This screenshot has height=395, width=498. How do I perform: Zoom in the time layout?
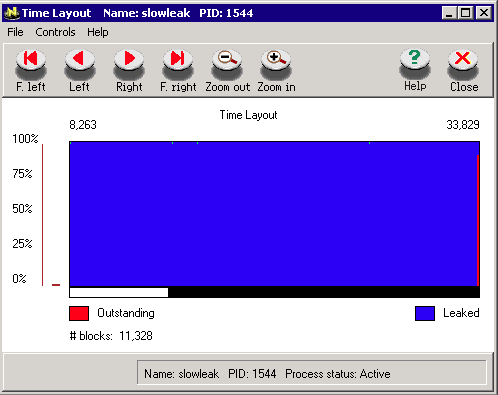pos(276,70)
